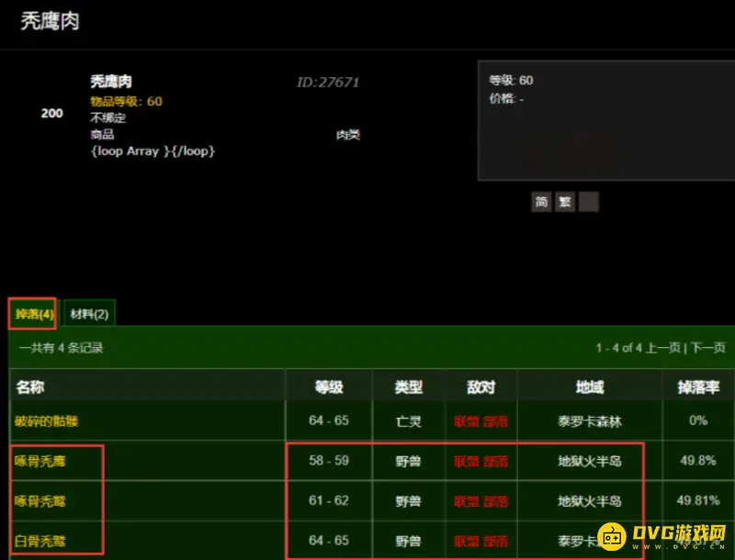
Task: Click 亡灵 type in 破碎的骷髅 row
Action: pyautogui.click(x=409, y=421)
